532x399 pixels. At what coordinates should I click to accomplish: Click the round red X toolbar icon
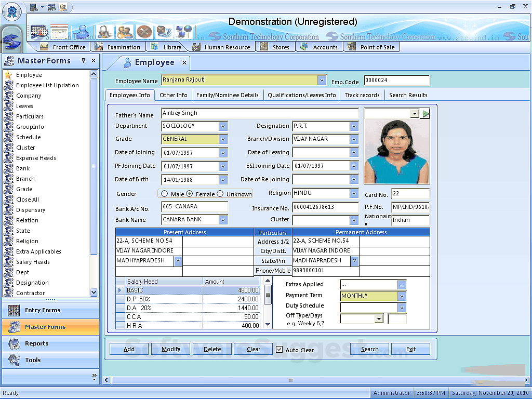pos(144,32)
